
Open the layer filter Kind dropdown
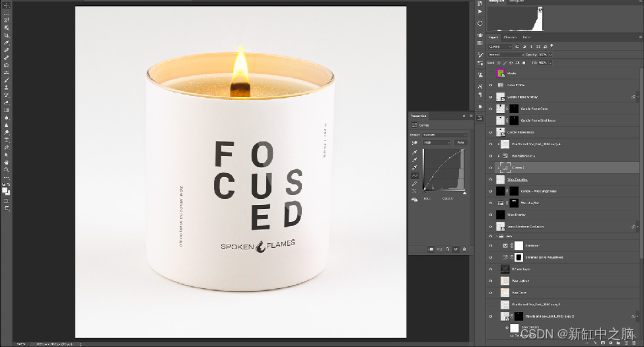point(500,46)
